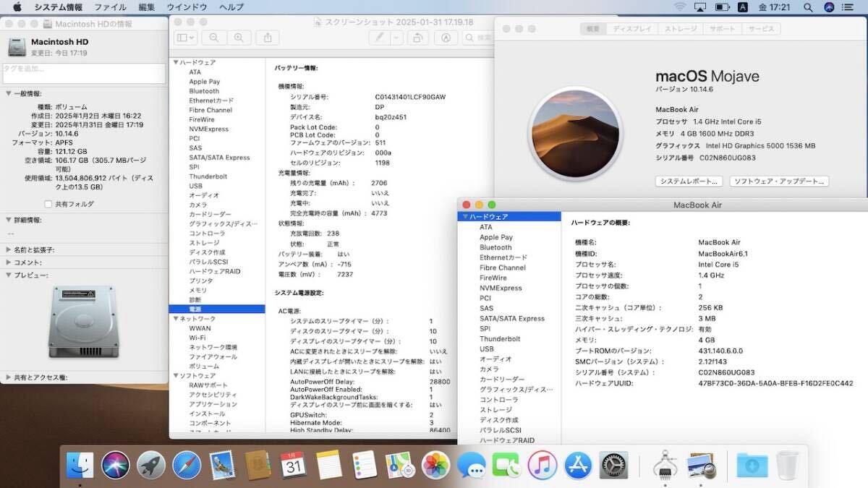
Task: Open the Trash in the Dock
Action: pos(787,465)
